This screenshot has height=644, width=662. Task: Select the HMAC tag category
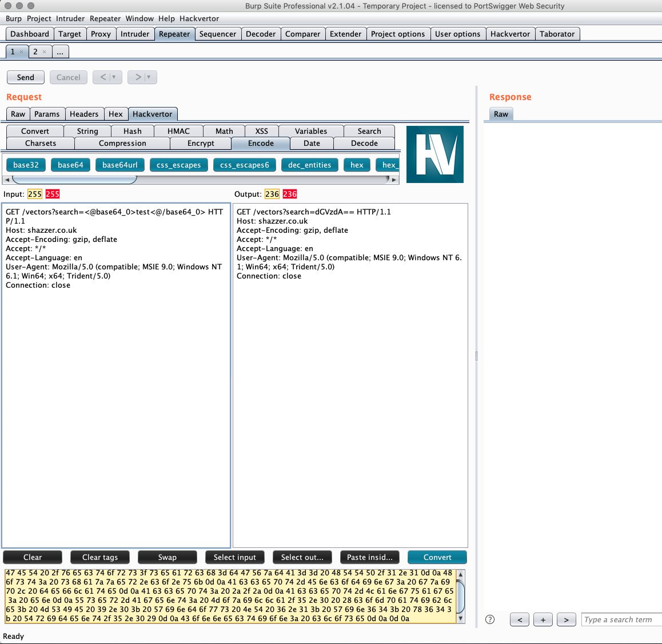(178, 131)
